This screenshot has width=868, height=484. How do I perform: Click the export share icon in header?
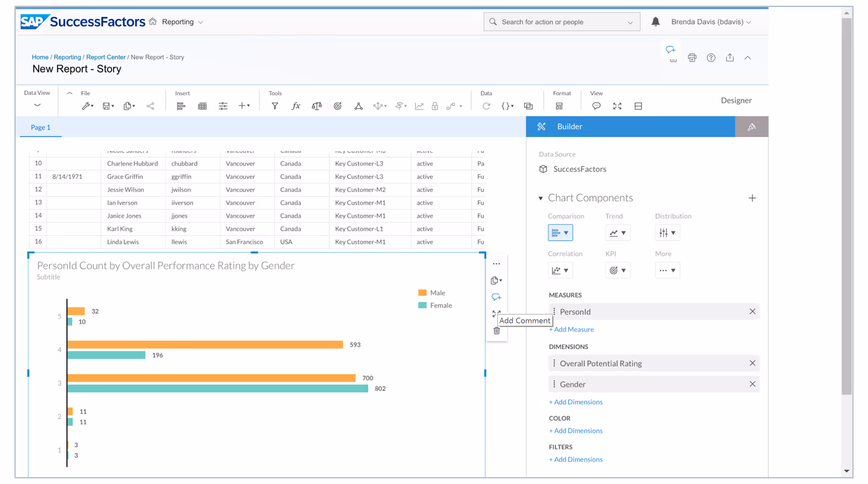click(x=730, y=57)
